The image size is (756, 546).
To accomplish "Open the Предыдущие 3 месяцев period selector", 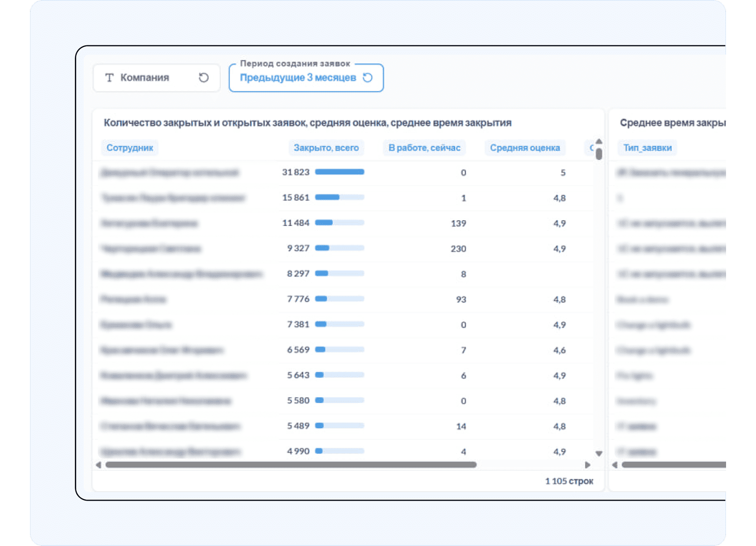I will (298, 78).
